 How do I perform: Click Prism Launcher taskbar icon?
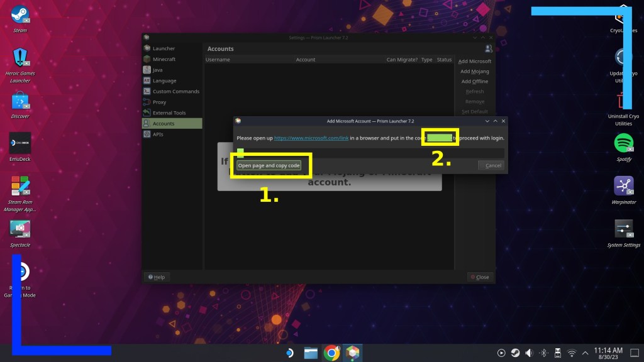(352, 353)
